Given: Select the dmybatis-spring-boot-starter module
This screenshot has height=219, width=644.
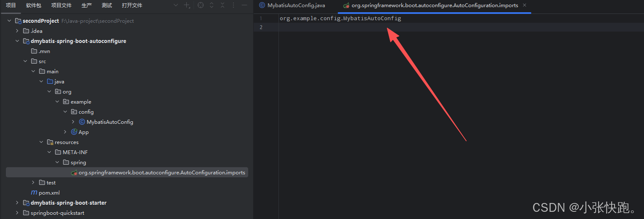Looking at the screenshot, I should [69, 203].
